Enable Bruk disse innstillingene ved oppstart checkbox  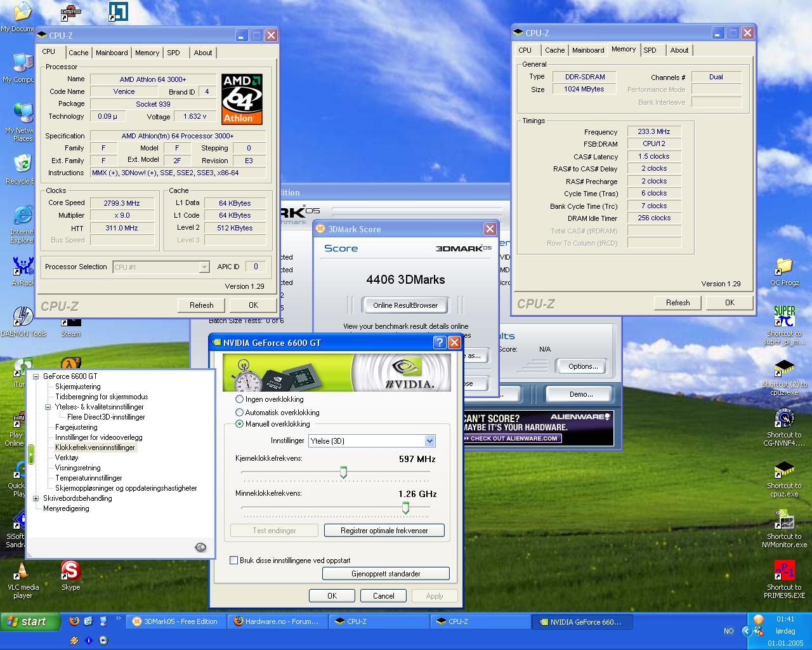(x=233, y=560)
